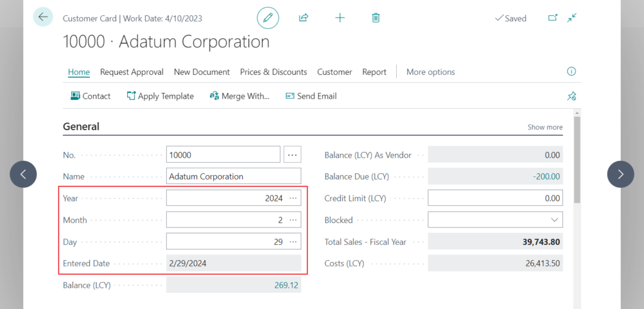Open the Prices & Discounts menu
This screenshot has height=309, width=644.
tap(273, 72)
